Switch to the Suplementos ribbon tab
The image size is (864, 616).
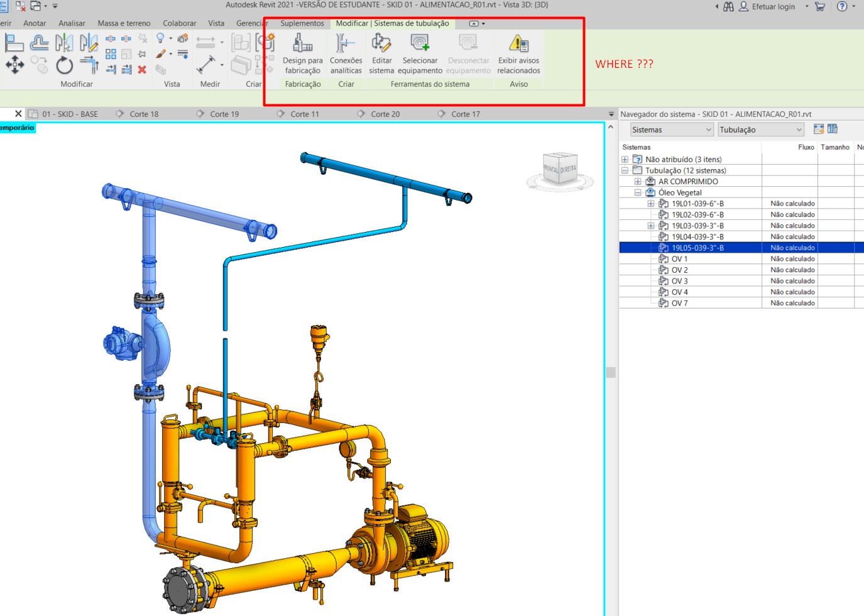point(302,23)
